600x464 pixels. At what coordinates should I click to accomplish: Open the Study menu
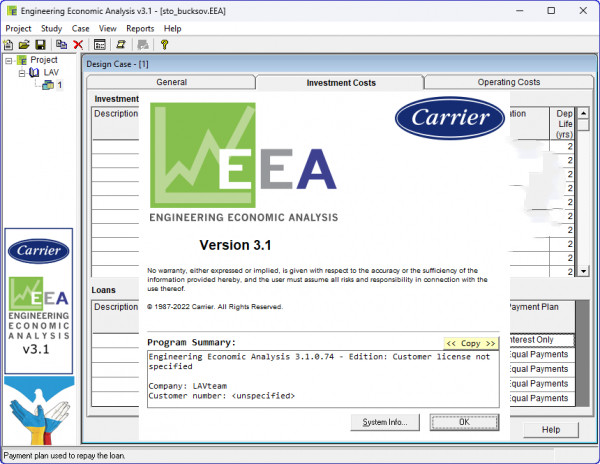click(51, 29)
